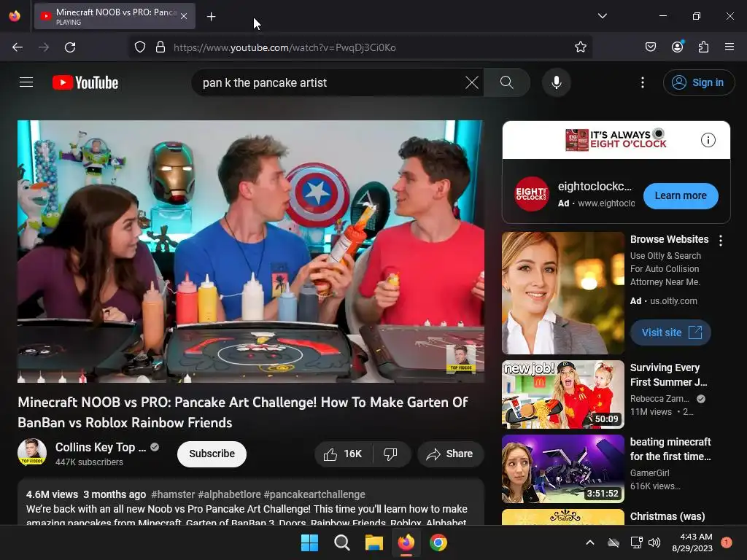Click Learn more on Eight O'Clock ad
The image size is (747, 560).
[681, 195]
